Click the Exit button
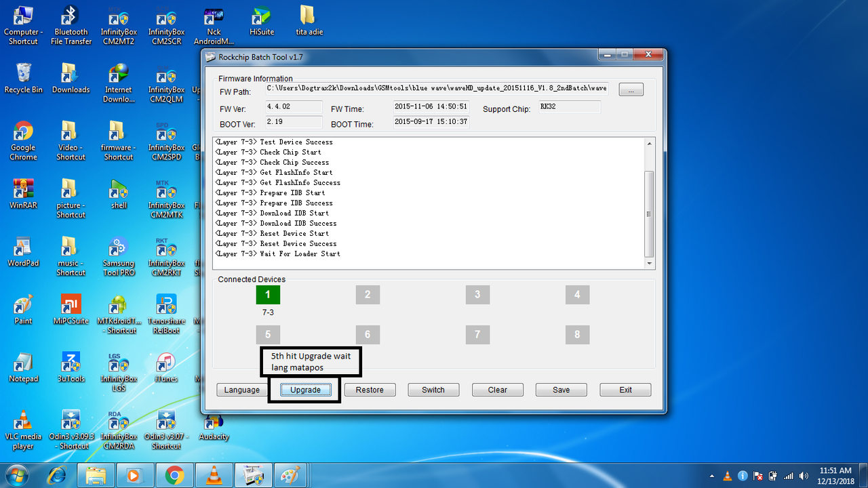Image resolution: width=868 pixels, height=488 pixels. pos(625,390)
